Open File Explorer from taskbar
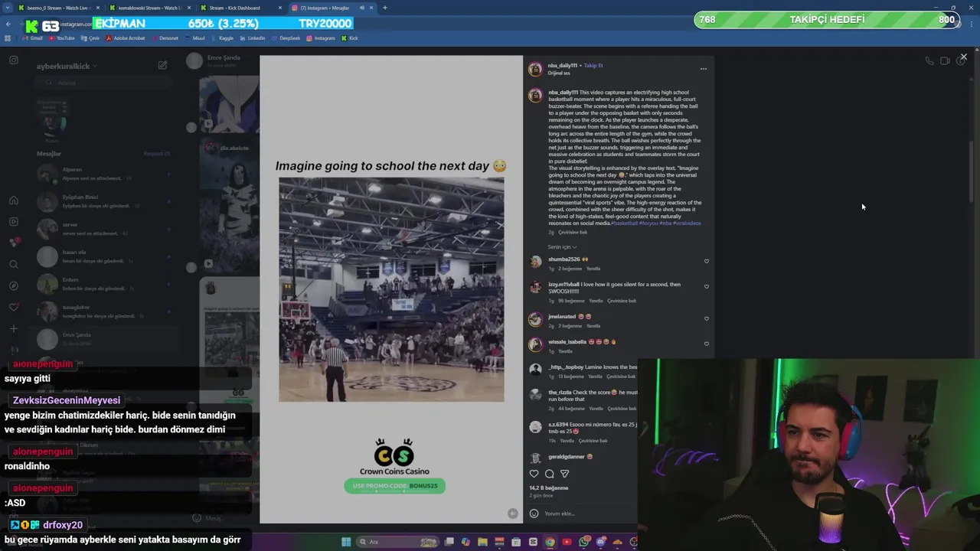The image size is (980, 551). [482, 542]
